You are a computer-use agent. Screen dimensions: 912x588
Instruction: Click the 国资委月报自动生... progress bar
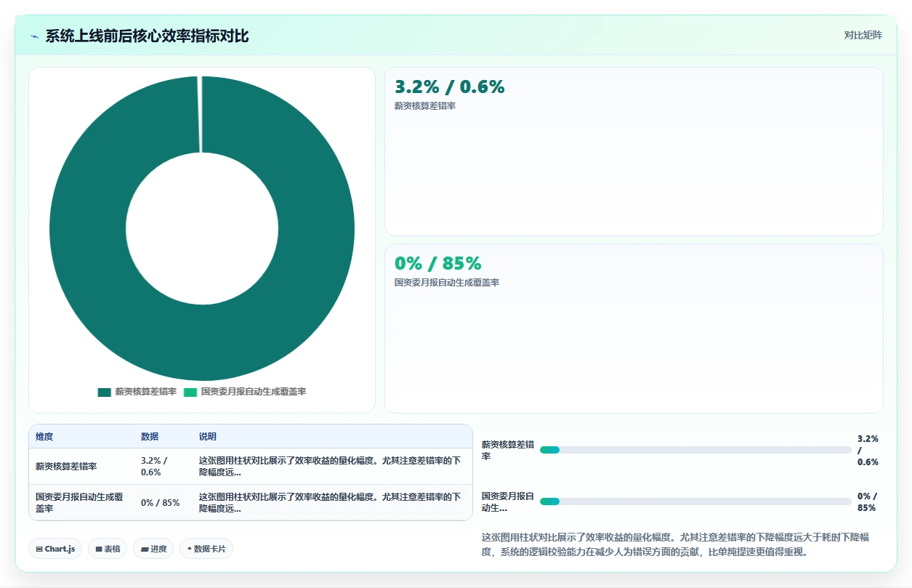(x=695, y=502)
